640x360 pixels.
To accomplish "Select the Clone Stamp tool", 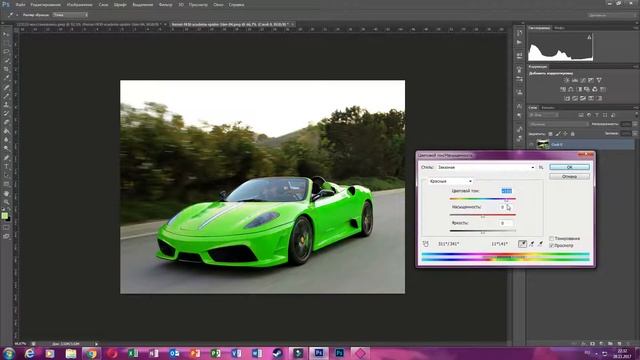I will pyautogui.click(x=6, y=104).
